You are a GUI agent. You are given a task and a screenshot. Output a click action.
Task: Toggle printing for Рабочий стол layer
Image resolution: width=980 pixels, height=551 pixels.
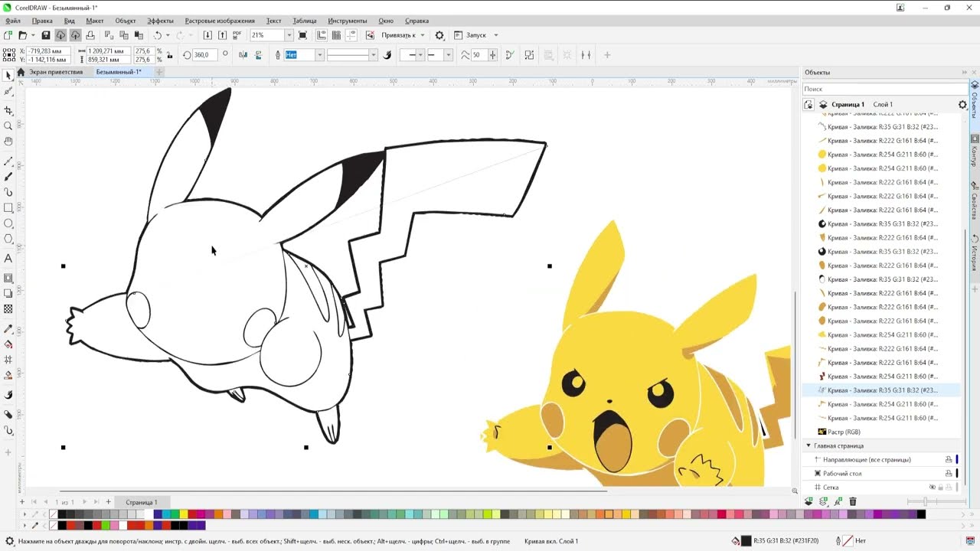(949, 474)
